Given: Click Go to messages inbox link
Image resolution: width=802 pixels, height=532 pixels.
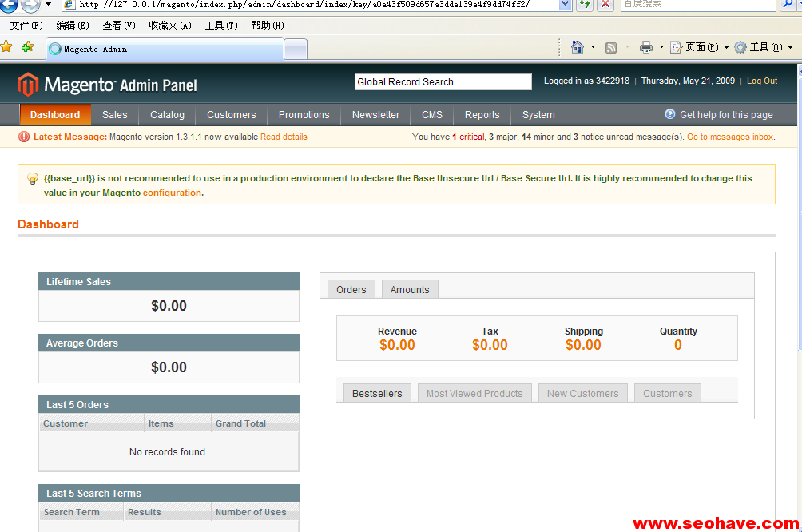Looking at the screenshot, I should coord(730,137).
